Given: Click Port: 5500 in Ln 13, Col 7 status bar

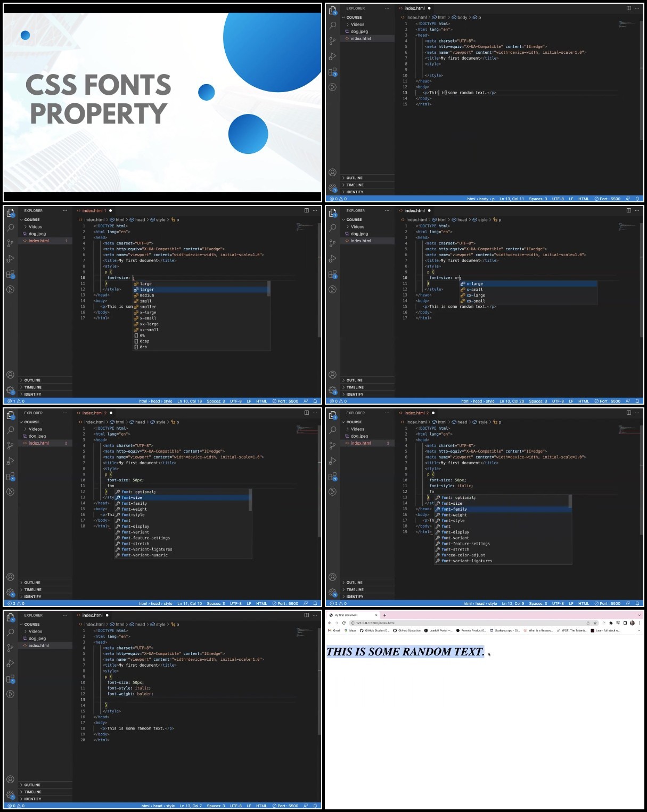Looking at the screenshot, I should pyautogui.click(x=285, y=806).
